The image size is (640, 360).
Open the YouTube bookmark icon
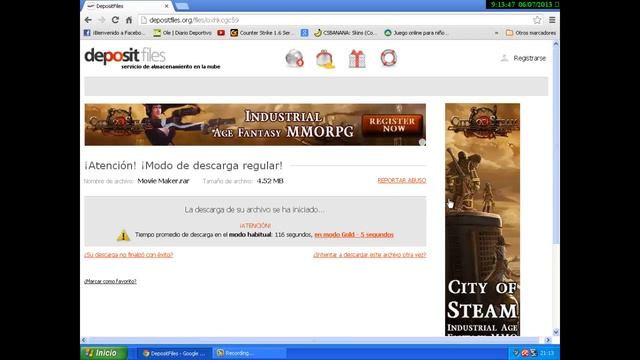[221, 33]
